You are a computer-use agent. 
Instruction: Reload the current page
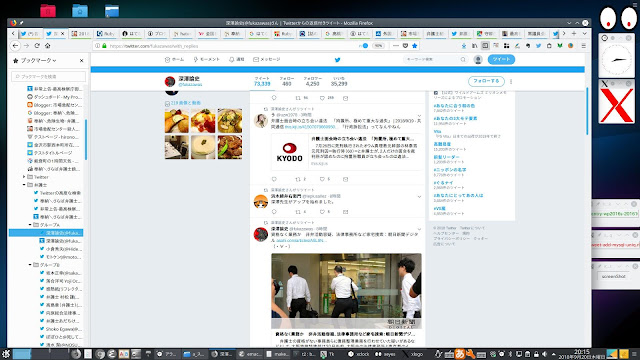pyautogui.click(x=37, y=46)
